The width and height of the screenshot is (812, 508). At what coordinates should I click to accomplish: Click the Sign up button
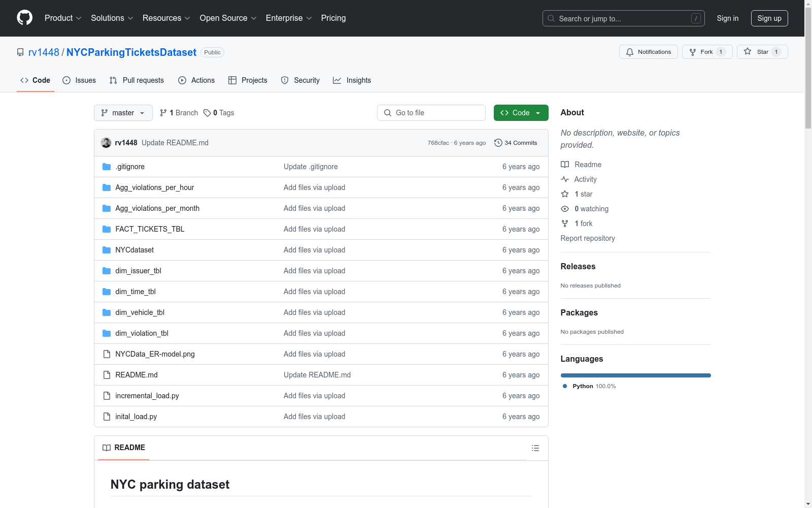click(x=769, y=18)
